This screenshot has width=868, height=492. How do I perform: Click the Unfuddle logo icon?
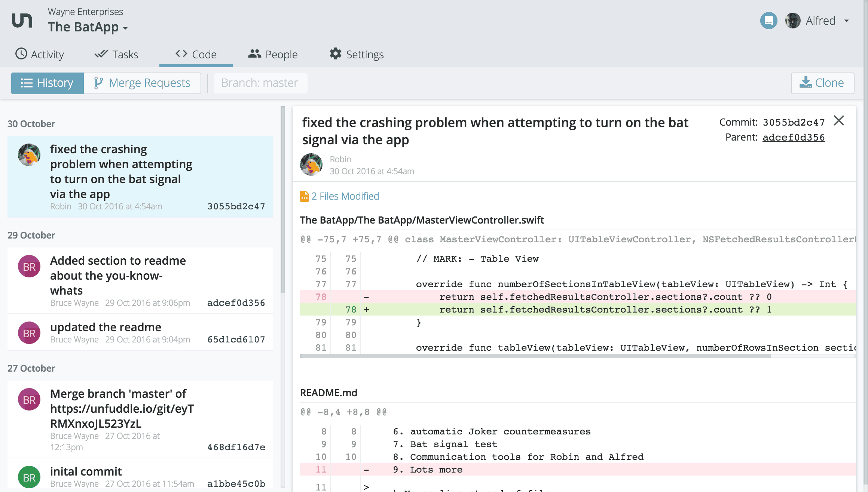[x=22, y=21]
